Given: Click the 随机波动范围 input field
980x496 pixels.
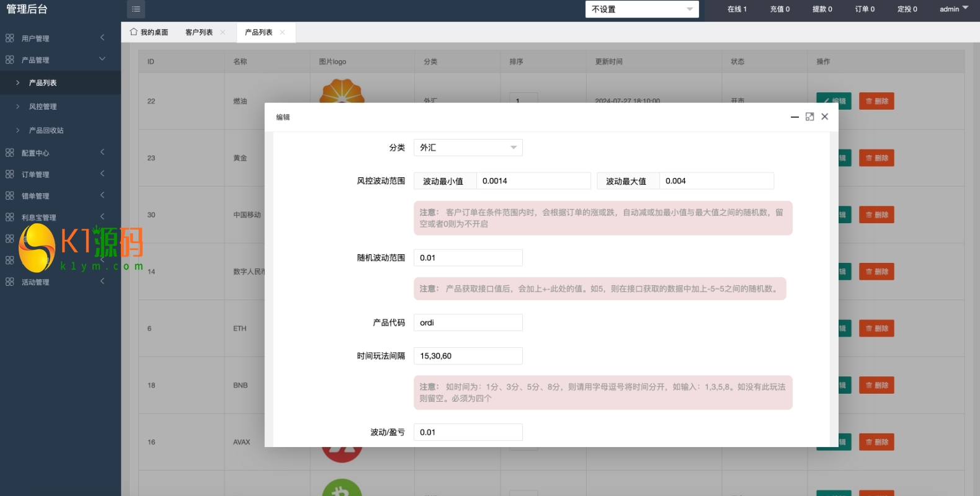Looking at the screenshot, I should coord(468,258).
